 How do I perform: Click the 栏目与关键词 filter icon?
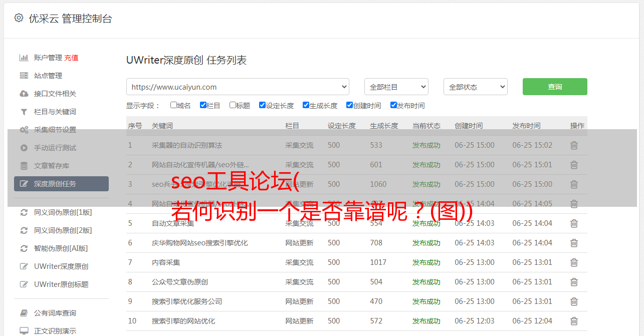24,112
